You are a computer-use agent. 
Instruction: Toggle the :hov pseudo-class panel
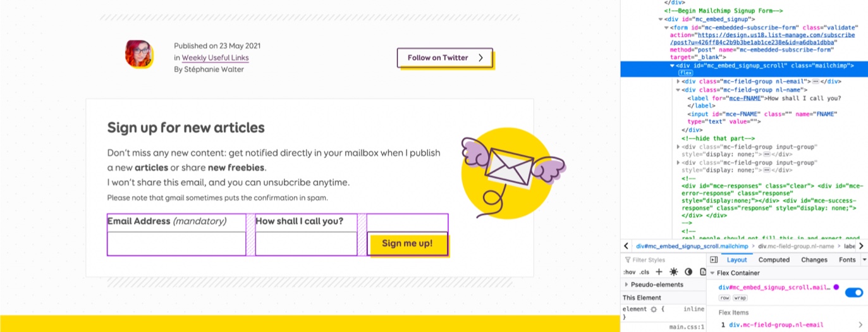point(628,272)
